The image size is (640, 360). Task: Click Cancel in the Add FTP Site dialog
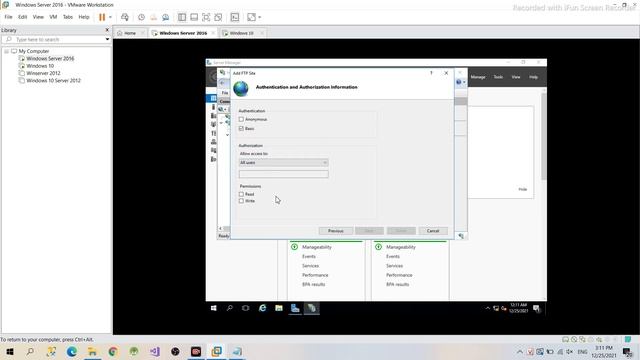(x=433, y=231)
